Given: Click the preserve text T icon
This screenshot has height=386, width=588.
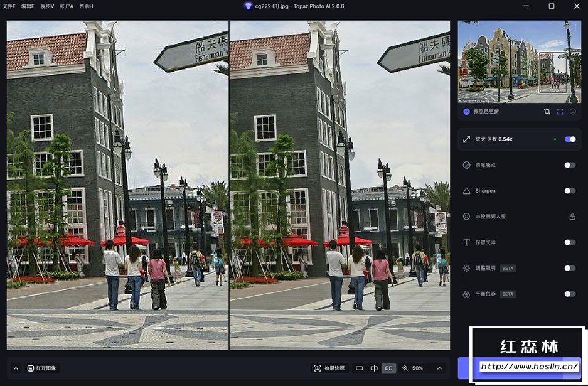Looking at the screenshot, I should coord(466,242).
